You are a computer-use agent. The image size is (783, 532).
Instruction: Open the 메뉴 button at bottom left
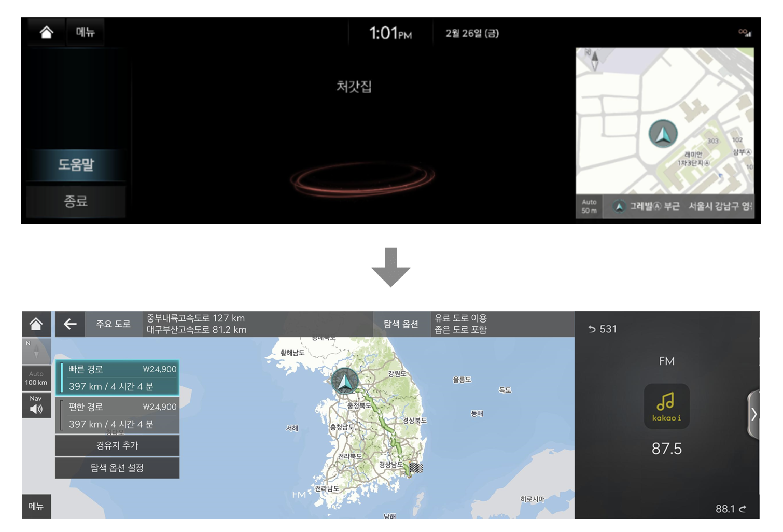point(36,506)
